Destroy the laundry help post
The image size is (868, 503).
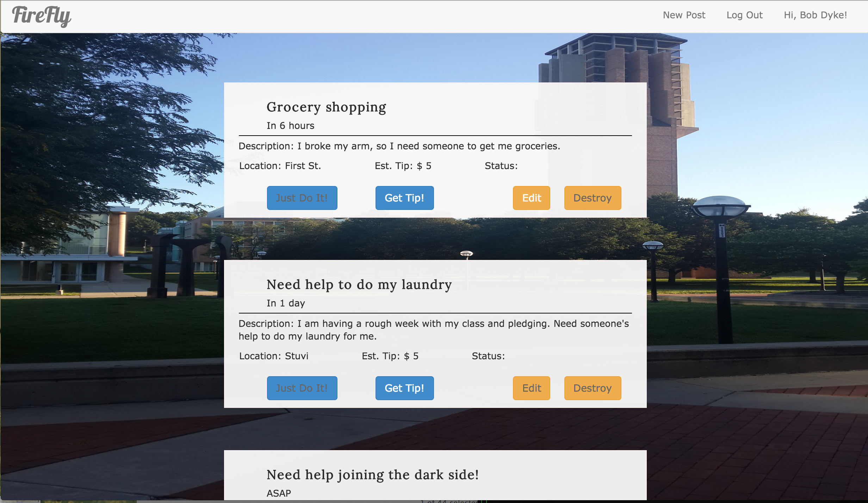tap(593, 388)
